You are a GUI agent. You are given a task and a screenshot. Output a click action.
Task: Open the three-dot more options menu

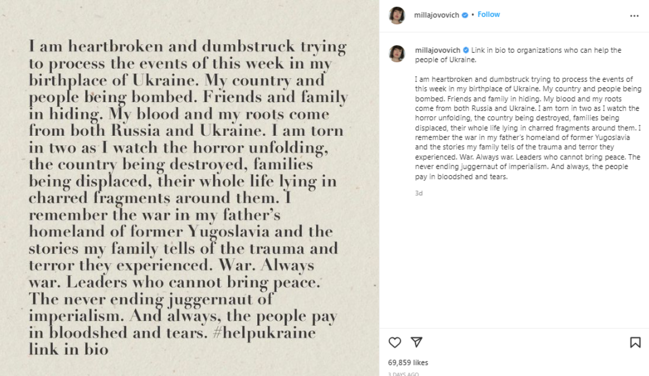click(x=634, y=16)
